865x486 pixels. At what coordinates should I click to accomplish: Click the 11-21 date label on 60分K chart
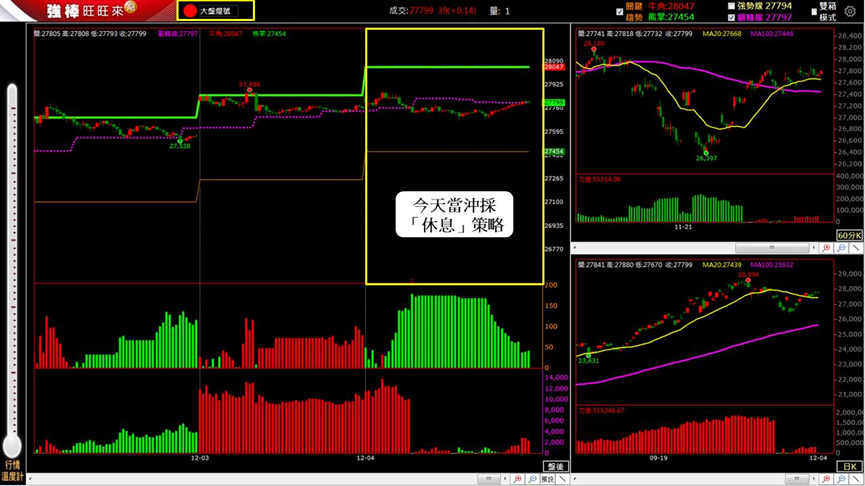point(683,227)
